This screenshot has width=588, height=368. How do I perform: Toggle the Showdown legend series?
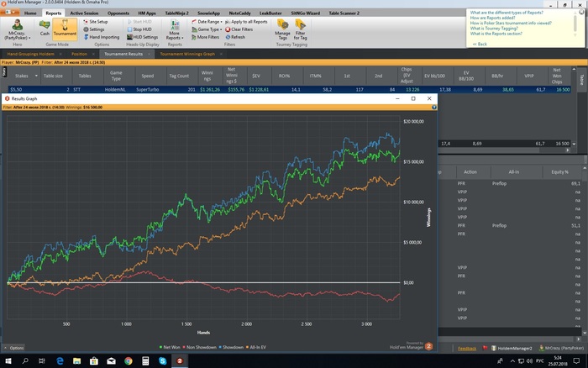[x=231, y=347]
